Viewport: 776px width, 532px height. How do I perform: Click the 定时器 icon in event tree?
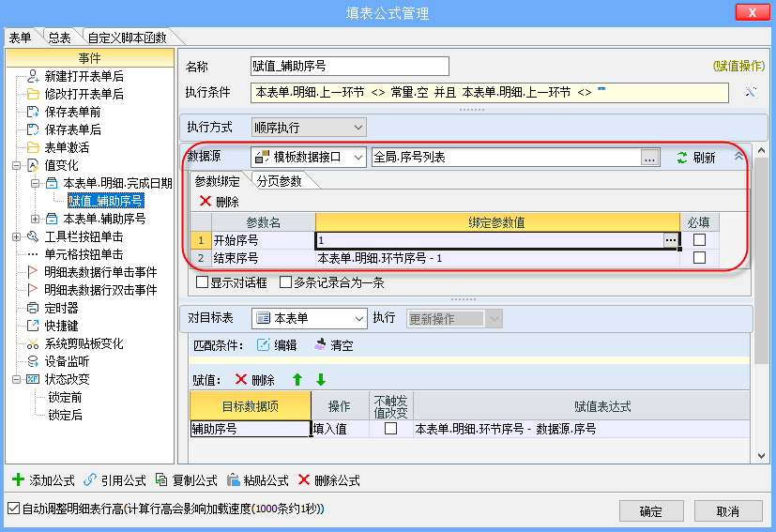pos(33,308)
